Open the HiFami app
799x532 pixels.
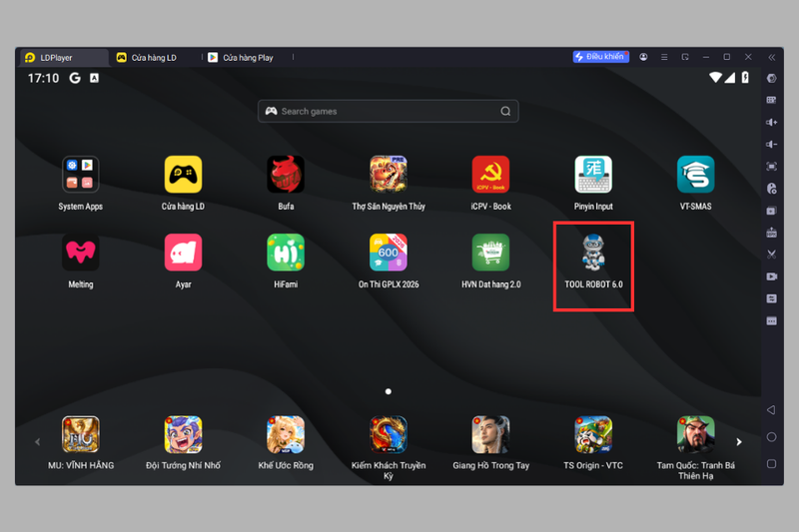[x=286, y=253]
